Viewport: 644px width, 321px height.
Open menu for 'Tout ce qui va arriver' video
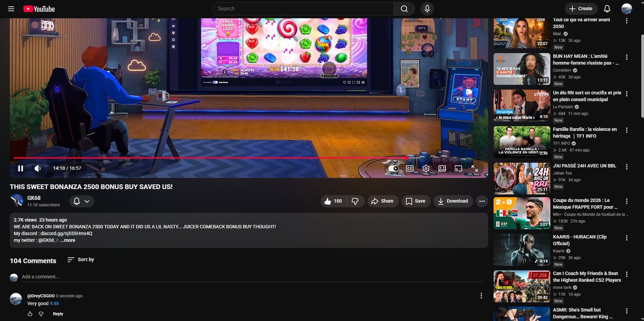626,20
